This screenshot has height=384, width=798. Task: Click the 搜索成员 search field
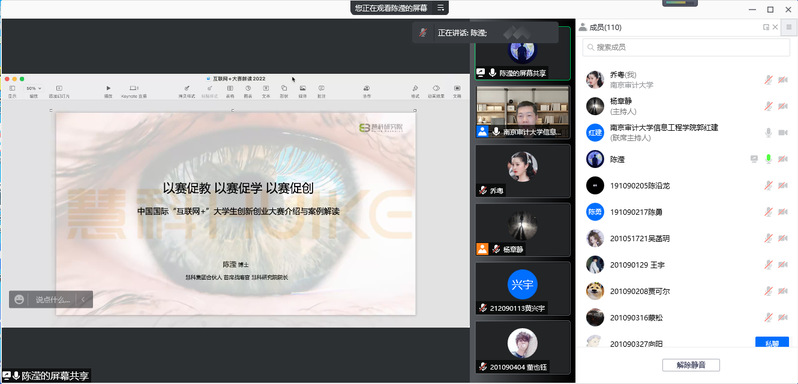pyautogui.click(x=686, y=47)
